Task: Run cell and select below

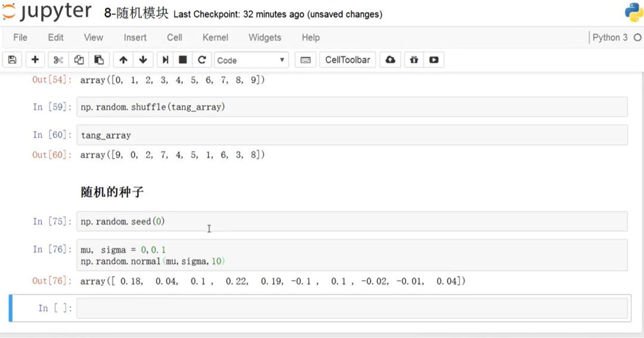Action: click(x=165, y=60)
